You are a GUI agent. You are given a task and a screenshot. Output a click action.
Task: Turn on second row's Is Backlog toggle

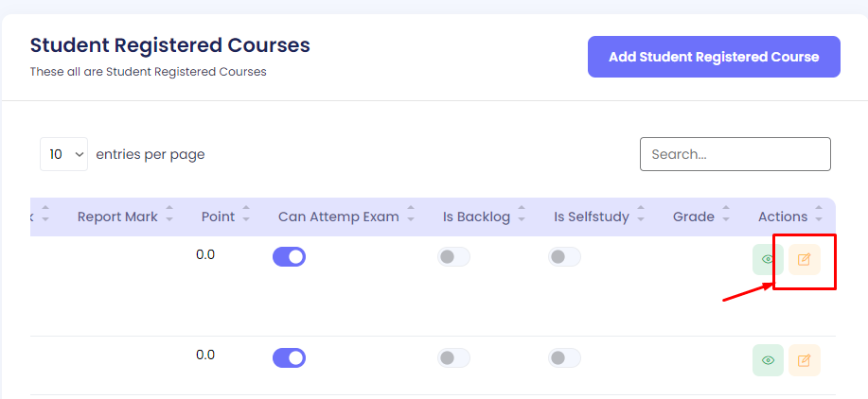[453, 357]
